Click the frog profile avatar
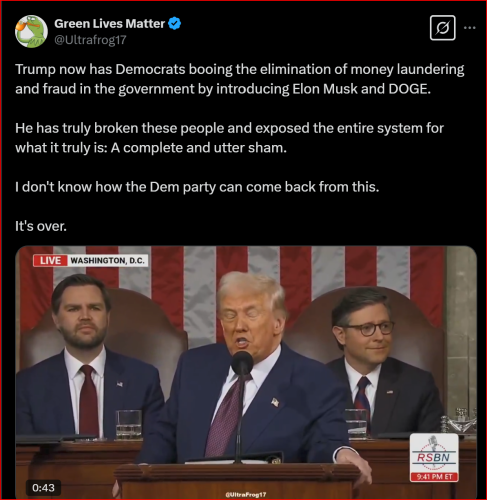Viewport: 487px width, 500px height. (x=31, y=31)
